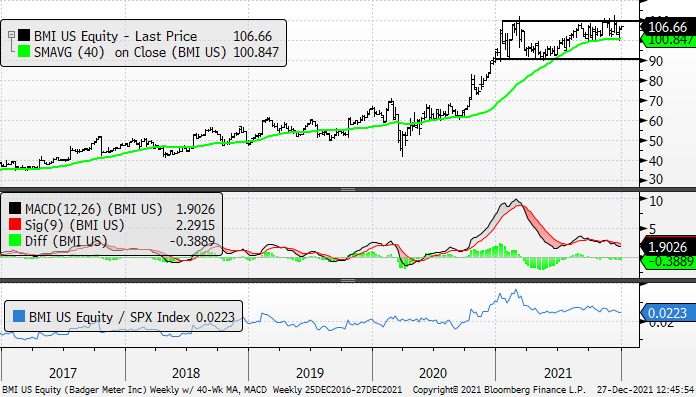The height and width of the screenshot is (397, 696).
Task: Click the 2017 year label on time axis
Action: (63, 373)
